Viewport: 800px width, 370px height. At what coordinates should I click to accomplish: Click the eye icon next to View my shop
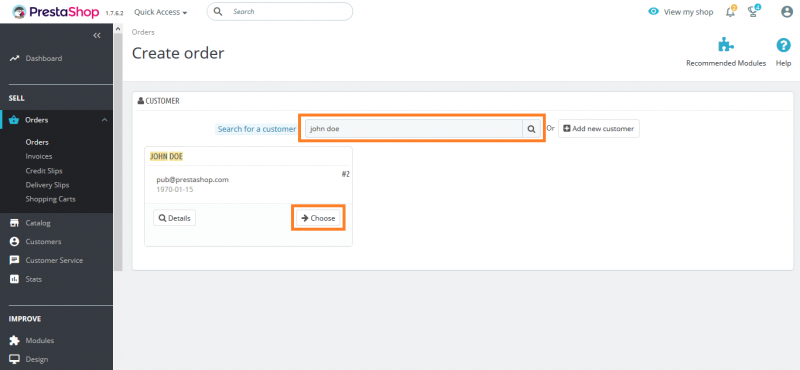(653, 11)
